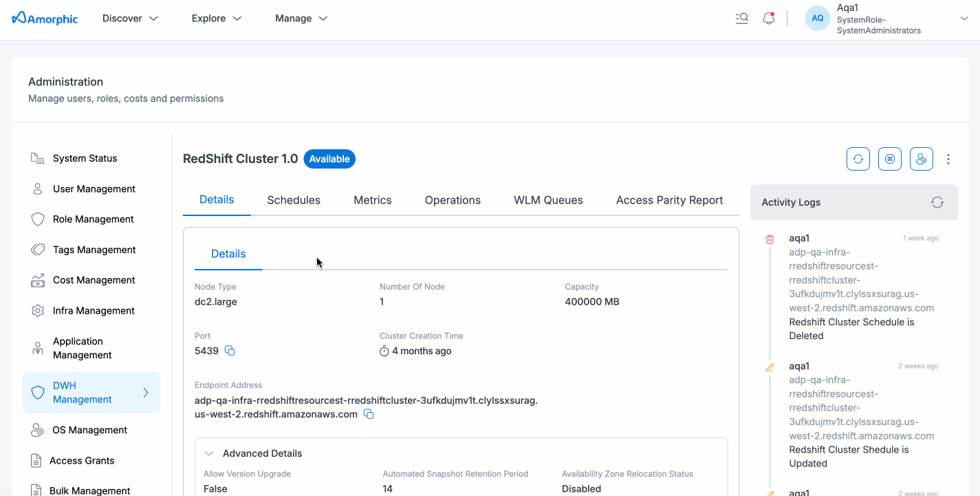Image resolution: width=980 pixels, height=496 pixels.
Task: Go to Role Management page
Action: coord(94,219)
